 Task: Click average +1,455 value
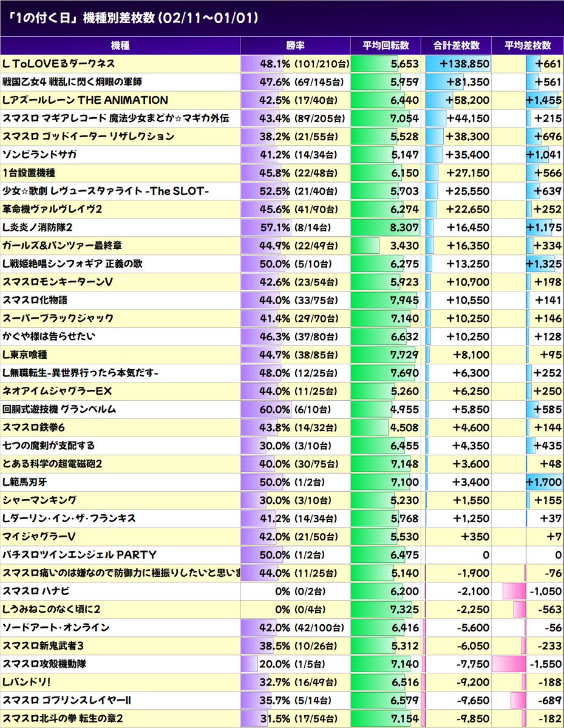pos(543,100)
